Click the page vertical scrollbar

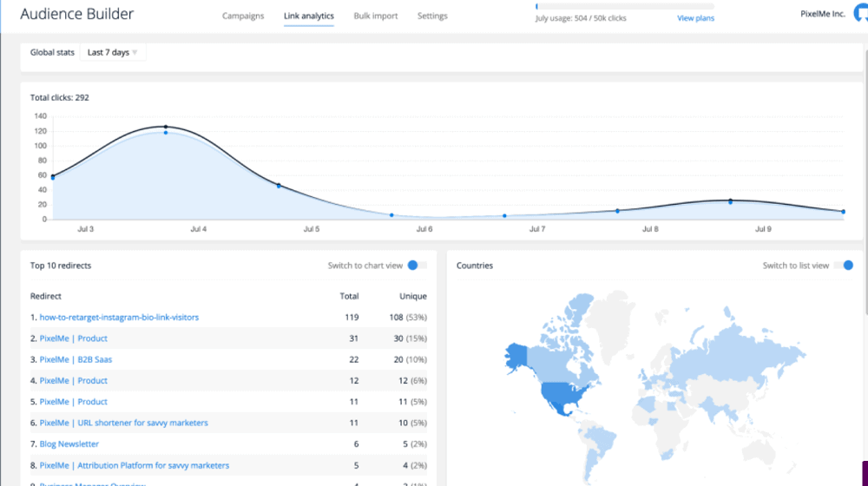click(865, 182)
